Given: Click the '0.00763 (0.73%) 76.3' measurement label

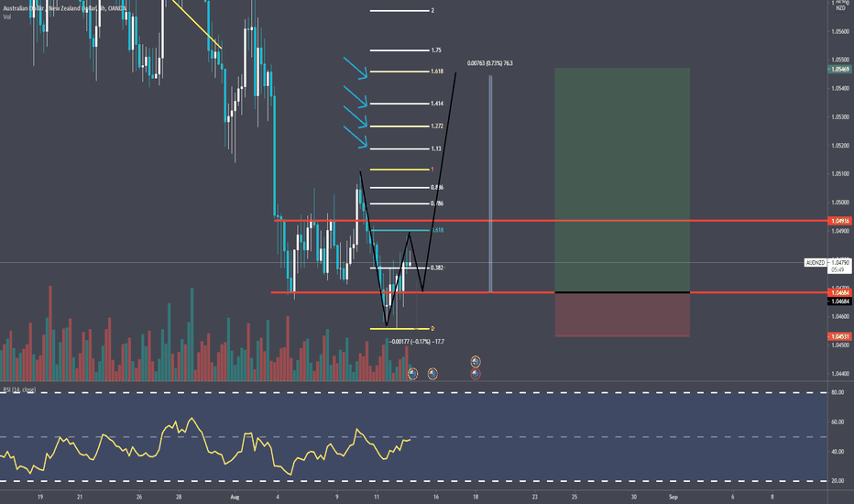Looking at the screenshot, I should pyautogui.click(x=489, y=63).
